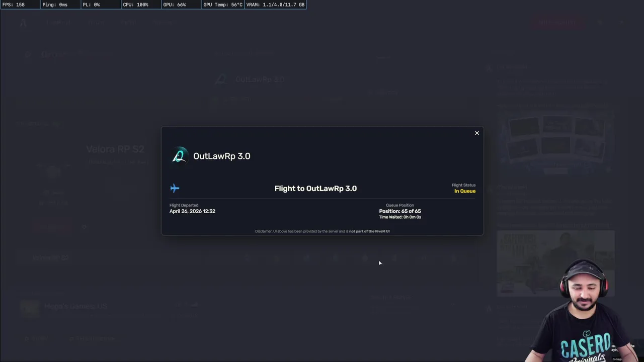Click the "OutLawRp 3.0" dialog title
644x362 pixels.
221,156
